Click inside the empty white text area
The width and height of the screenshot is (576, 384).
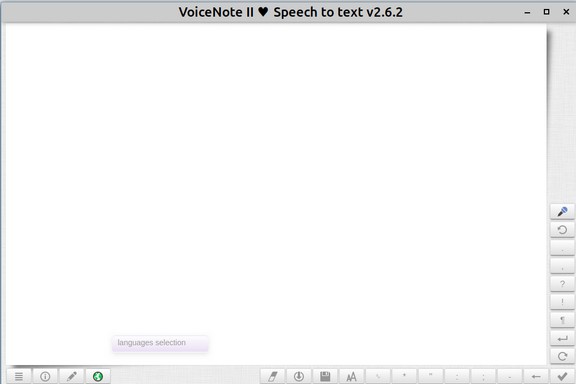tap(276, 184)
